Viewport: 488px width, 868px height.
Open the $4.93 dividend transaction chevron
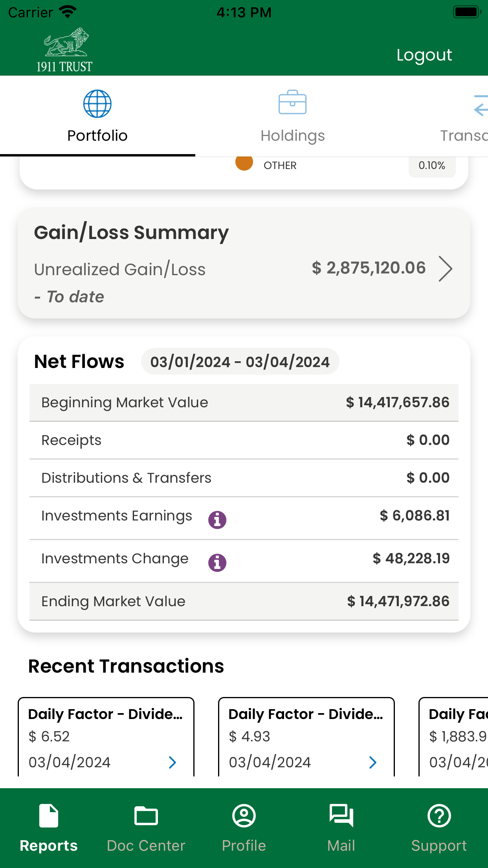click(x=373, y=762)
